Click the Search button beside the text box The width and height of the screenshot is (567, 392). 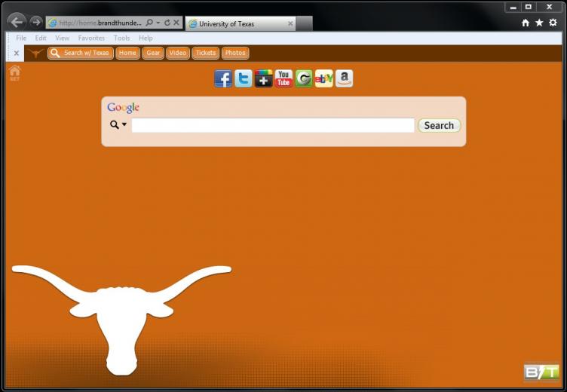pos(439,125)
